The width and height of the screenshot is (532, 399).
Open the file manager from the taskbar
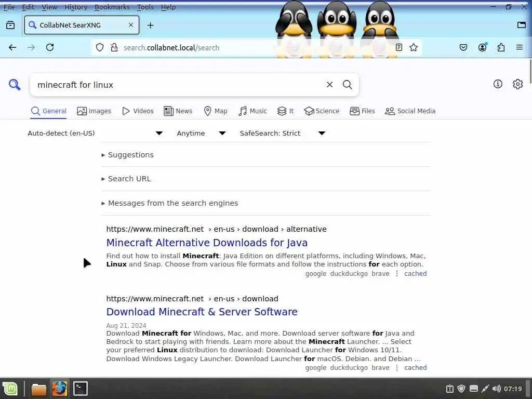pyautogui.click(x=38, y=389)
